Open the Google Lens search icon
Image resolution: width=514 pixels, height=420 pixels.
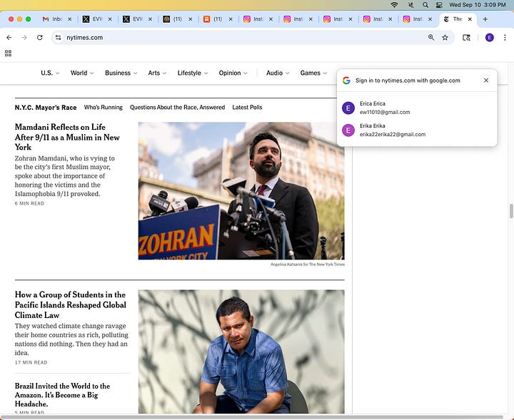point(466,38)
